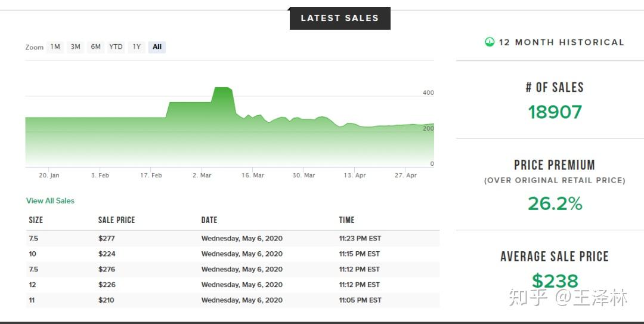Screen dimensions: 644x324
Task: Switch chart zoom to YTD
Action: 116,47
